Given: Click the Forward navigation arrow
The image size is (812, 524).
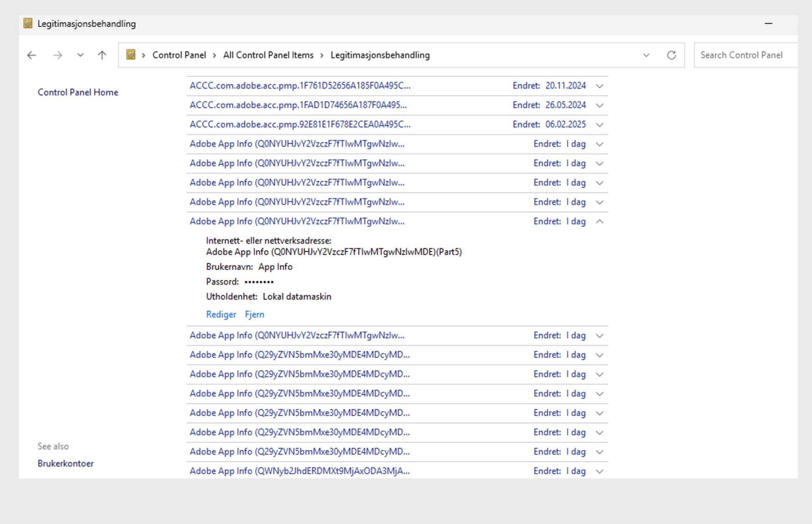Looking at the screenshot, I should click(58, 55).
